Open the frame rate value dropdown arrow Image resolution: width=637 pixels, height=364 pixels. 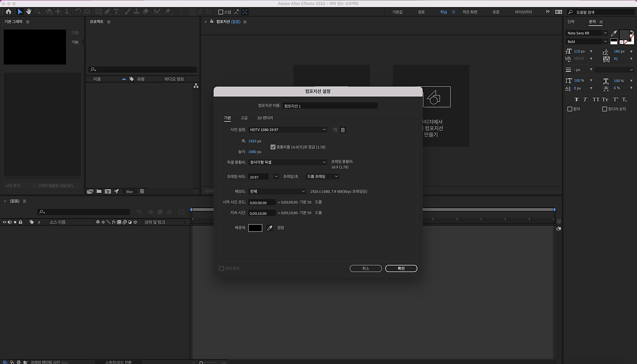276,177
